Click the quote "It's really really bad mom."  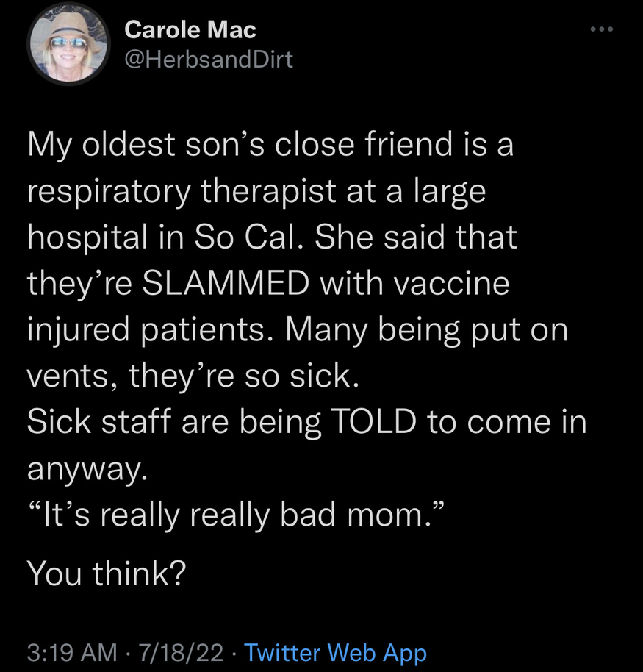pos(235,515)
